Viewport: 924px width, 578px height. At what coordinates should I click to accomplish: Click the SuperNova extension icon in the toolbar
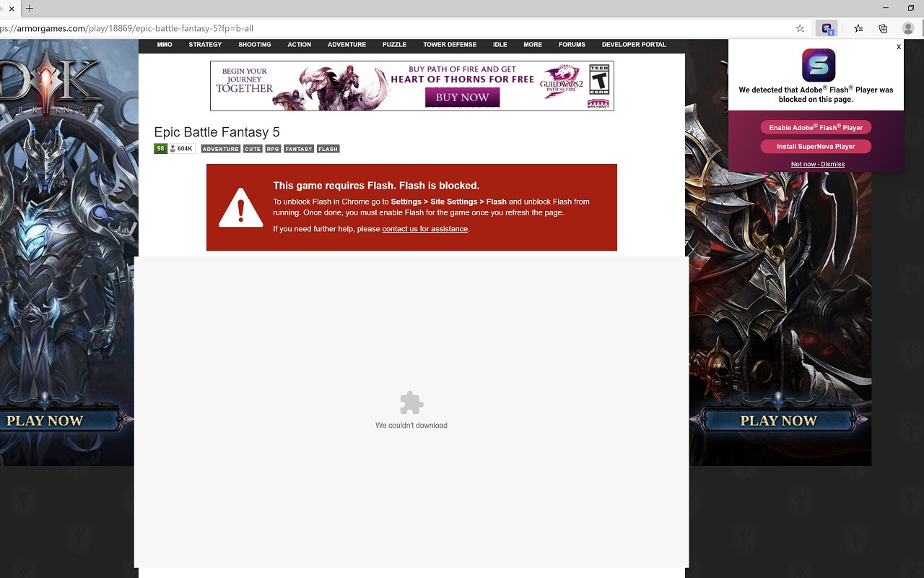pos(827,28)
